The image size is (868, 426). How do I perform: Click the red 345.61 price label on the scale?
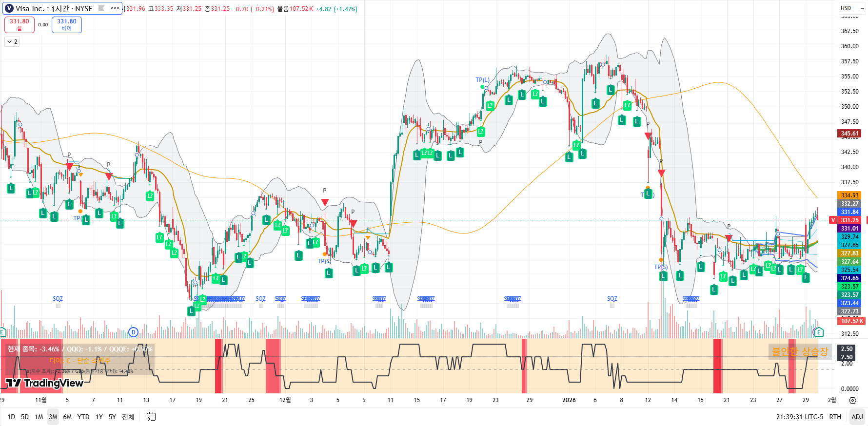pos(849,134)
